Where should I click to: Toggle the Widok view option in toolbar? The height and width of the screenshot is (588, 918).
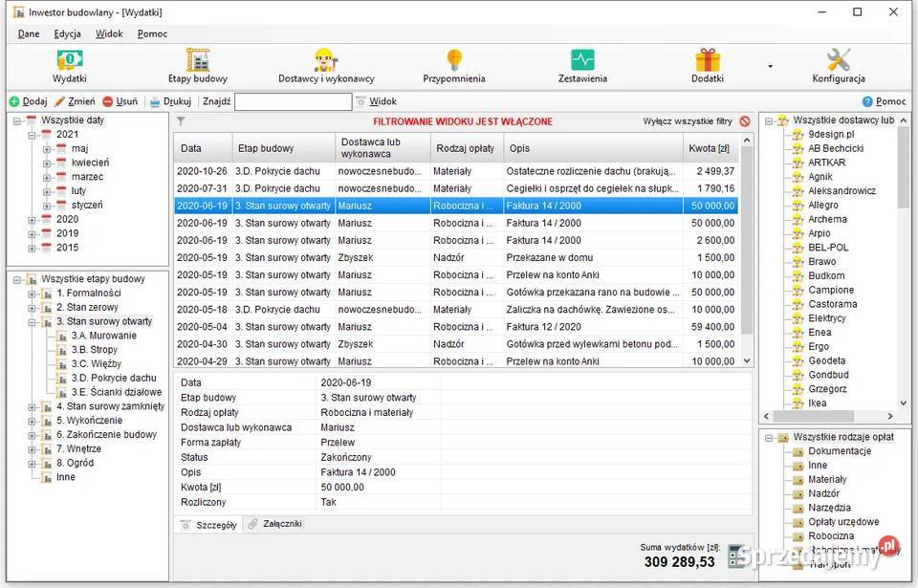point(376,101)
